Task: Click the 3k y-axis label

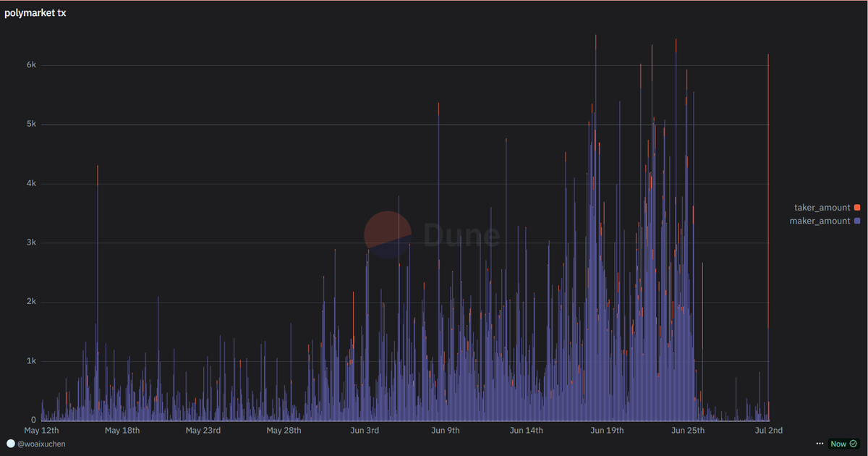Action: [32, 242]
